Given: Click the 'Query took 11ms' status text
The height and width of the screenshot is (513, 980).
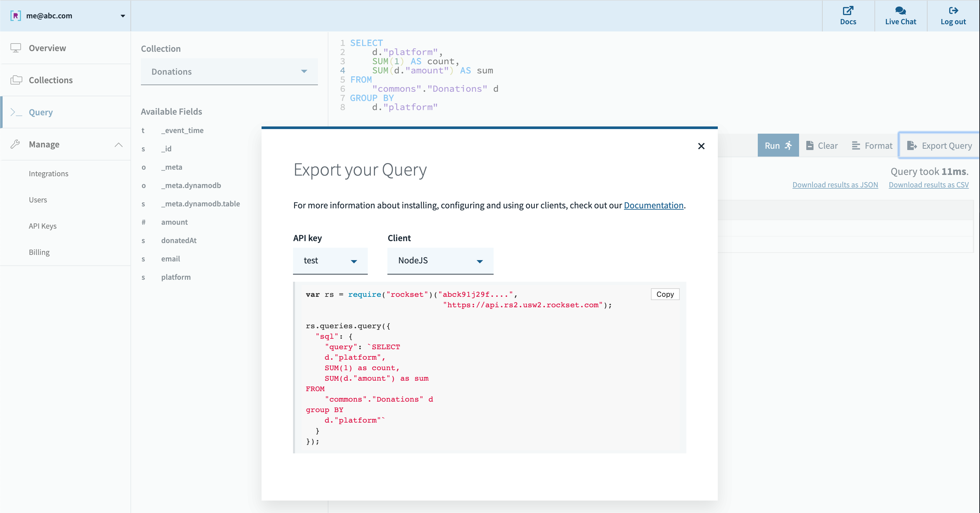Looking at the screenshot, I should pyautogui.click(x=930, y=172).
